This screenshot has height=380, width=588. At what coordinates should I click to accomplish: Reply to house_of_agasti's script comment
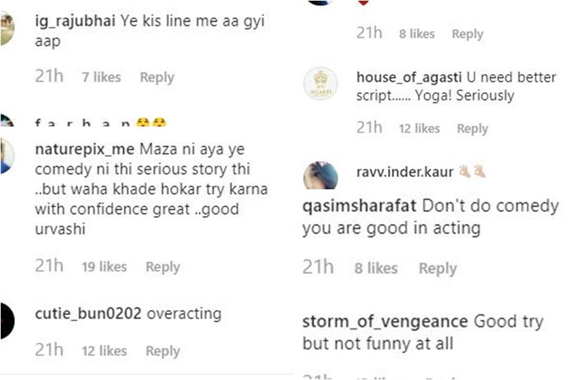tap(472, 129)
